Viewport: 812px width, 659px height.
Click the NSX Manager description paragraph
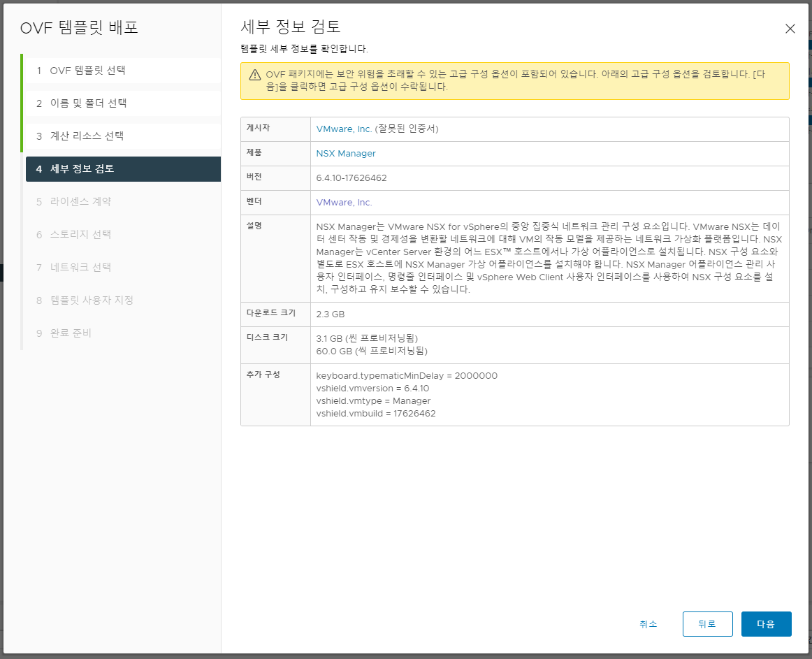[x=549, y=258]
